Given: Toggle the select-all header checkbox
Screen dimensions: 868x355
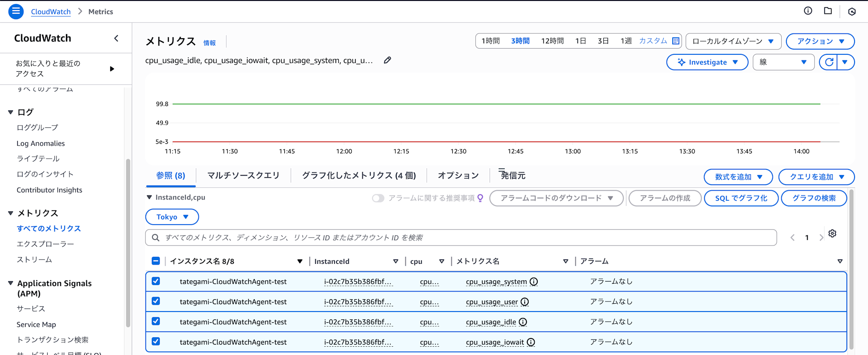Looking at the screenshot, I should pyautogui.click(x=156, y=261).
